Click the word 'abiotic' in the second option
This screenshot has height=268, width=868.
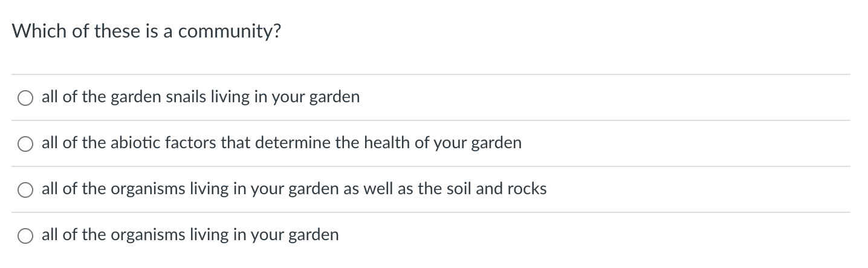(x=135, y=143)
